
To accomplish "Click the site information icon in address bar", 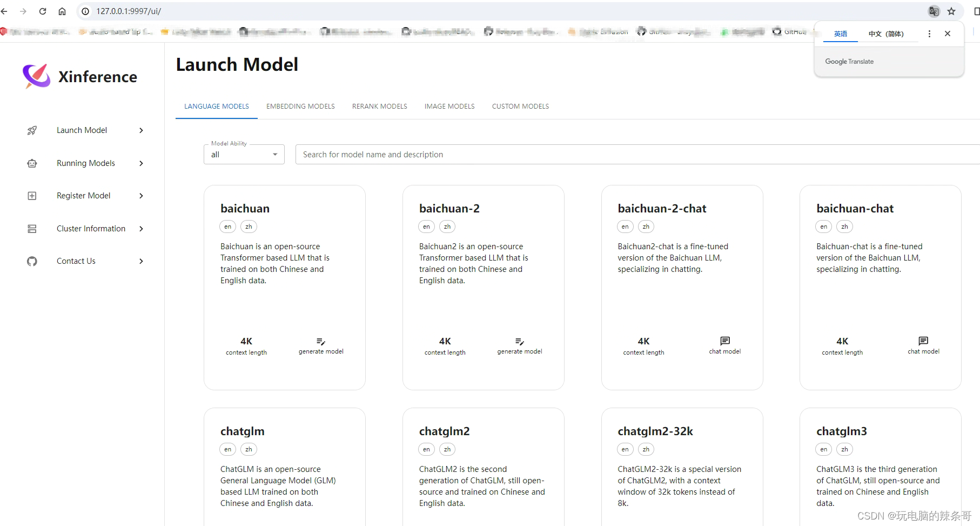I will [x=85, y=11].
